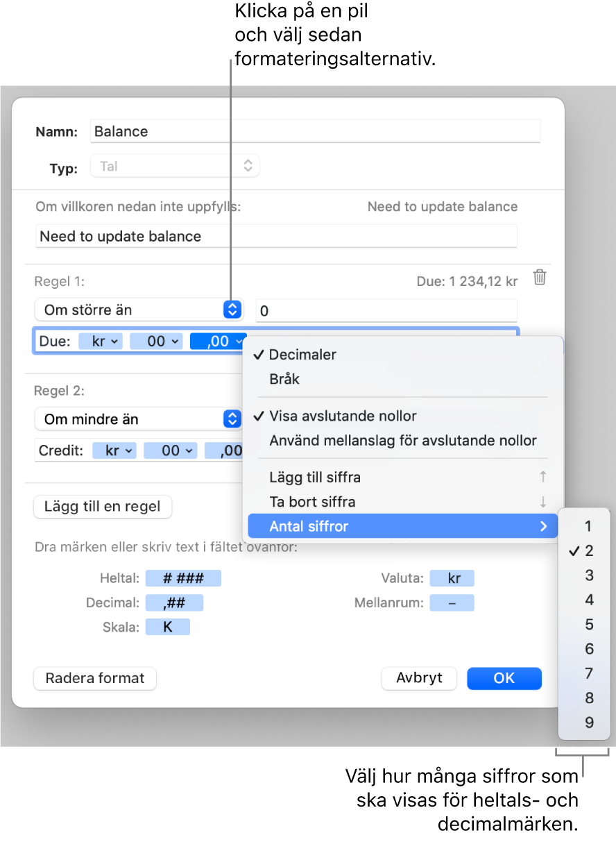Select the Decimal ,## token
This screenshot has width=616, height=842.
coord(182,603)
